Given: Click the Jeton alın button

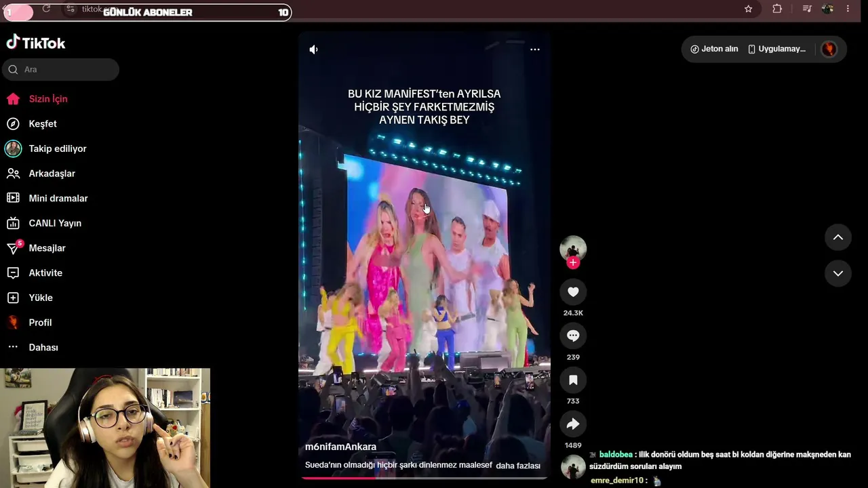Looking at the screenshot, I should click(714, 49).
